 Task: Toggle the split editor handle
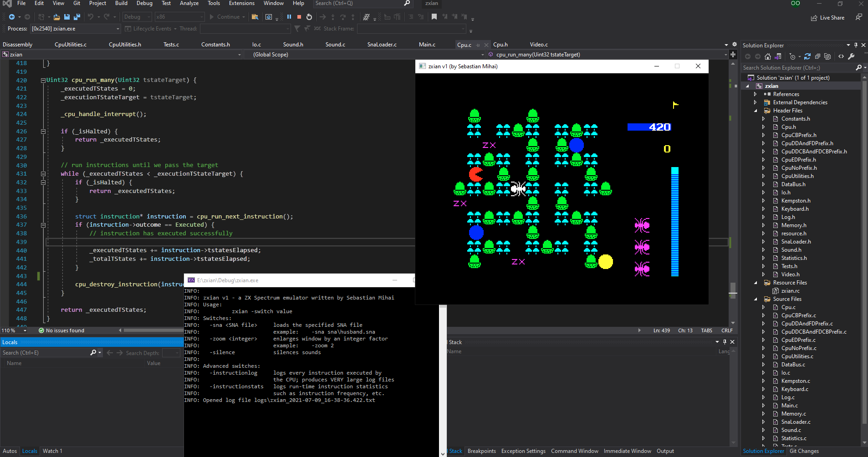coord(733,55)
